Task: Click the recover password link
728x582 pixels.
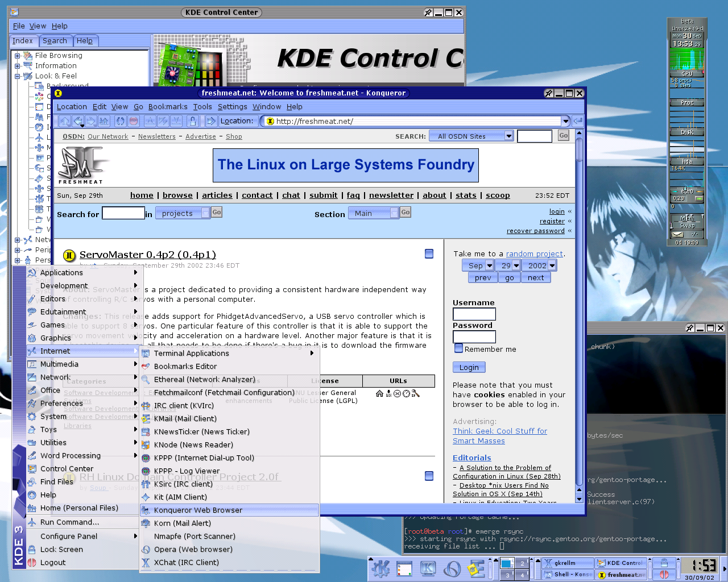Action: coord(536,231)
